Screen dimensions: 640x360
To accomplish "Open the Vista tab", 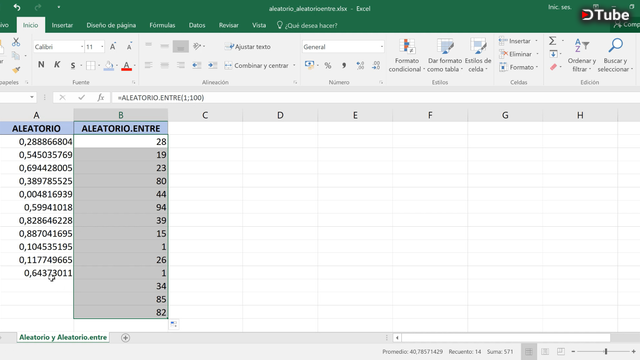I will point(259,25).
